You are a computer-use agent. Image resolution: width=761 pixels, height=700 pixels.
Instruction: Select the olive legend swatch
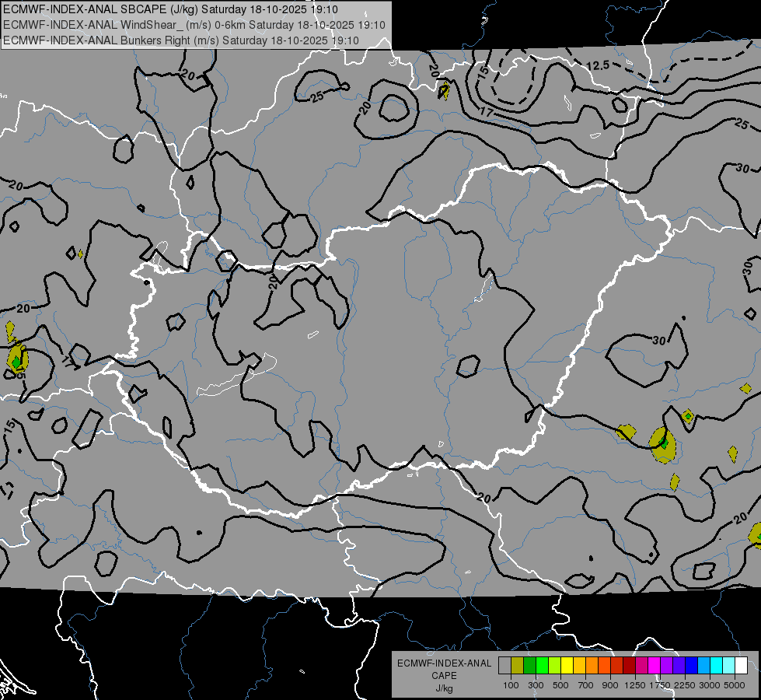(517, 666)
